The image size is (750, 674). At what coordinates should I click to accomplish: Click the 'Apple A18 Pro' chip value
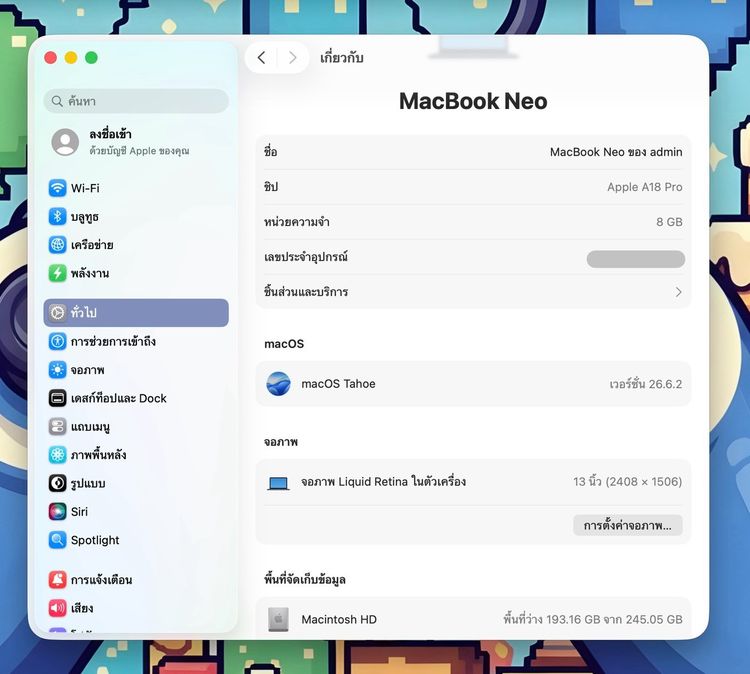[x=645, y=187]
